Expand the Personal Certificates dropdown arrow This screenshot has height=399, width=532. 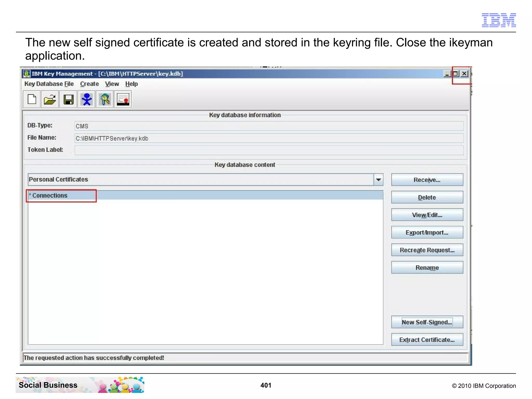[378, 179]
